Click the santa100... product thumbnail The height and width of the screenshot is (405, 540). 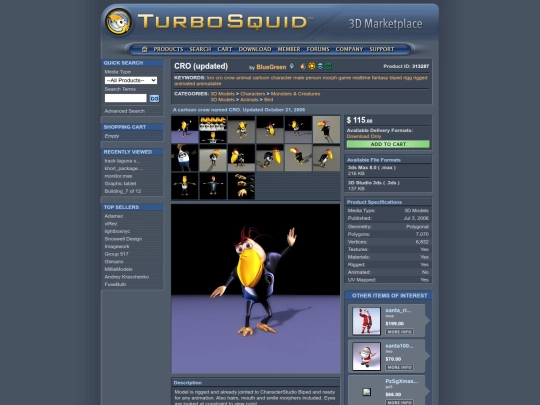pos(366,356)
